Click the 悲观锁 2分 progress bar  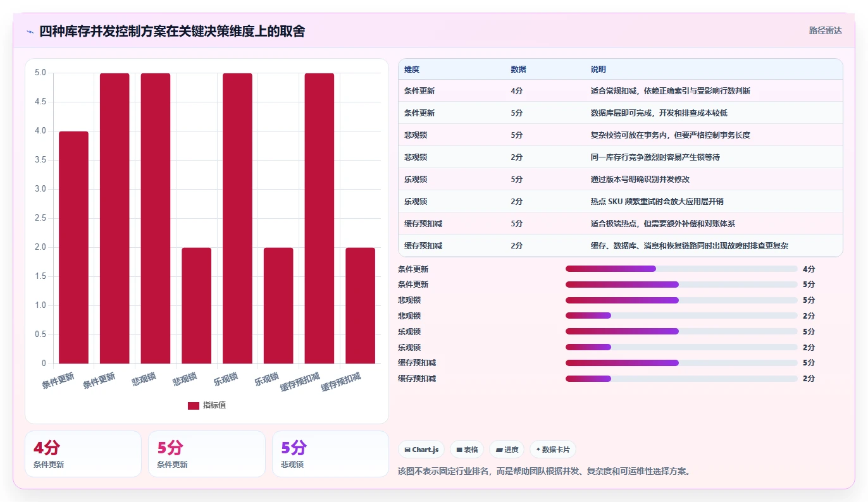click(x=681, y=315)
